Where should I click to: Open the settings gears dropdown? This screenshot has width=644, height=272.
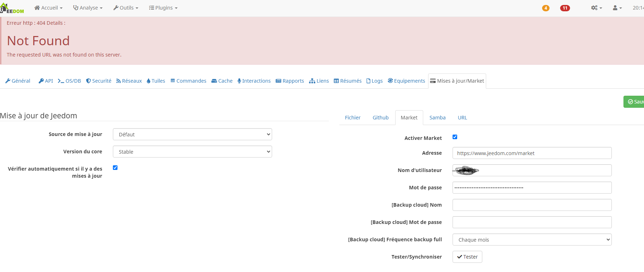click(597, 8)
